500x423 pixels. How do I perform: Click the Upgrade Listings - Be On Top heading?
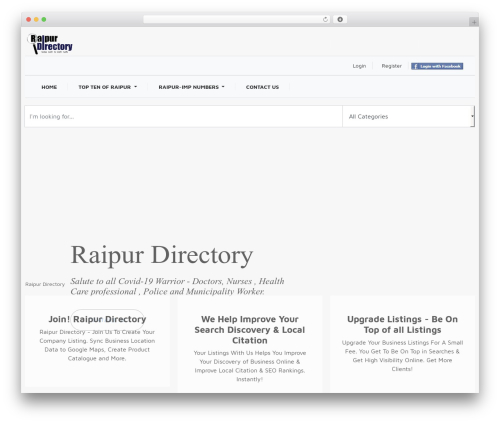tap(402, 325)
